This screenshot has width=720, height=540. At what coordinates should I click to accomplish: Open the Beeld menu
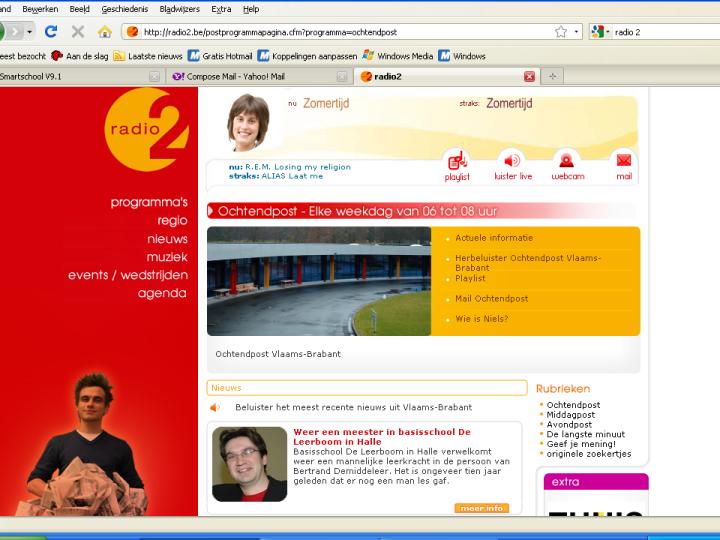tap(79, 9)
